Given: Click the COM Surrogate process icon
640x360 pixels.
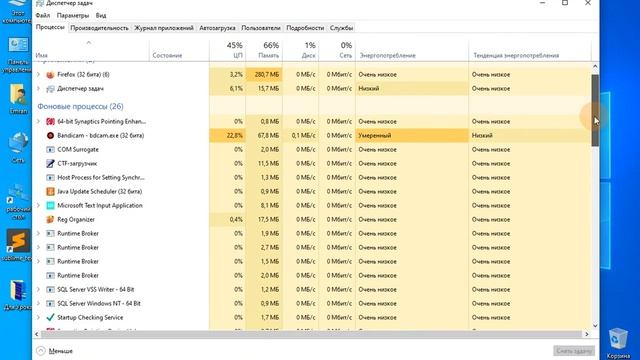Looking at the screenshot, I should click(x=50, y=149).
